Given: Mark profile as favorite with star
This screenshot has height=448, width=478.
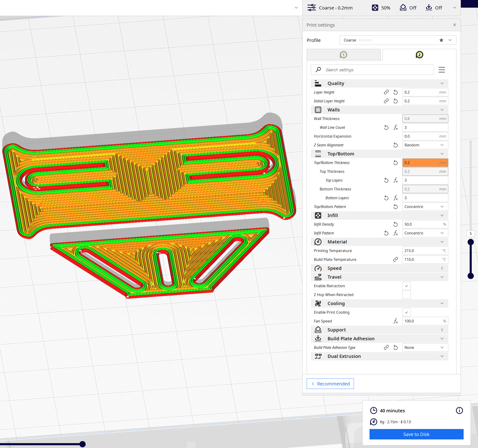Looking at the screenshot, I should (x=441, y=40).
